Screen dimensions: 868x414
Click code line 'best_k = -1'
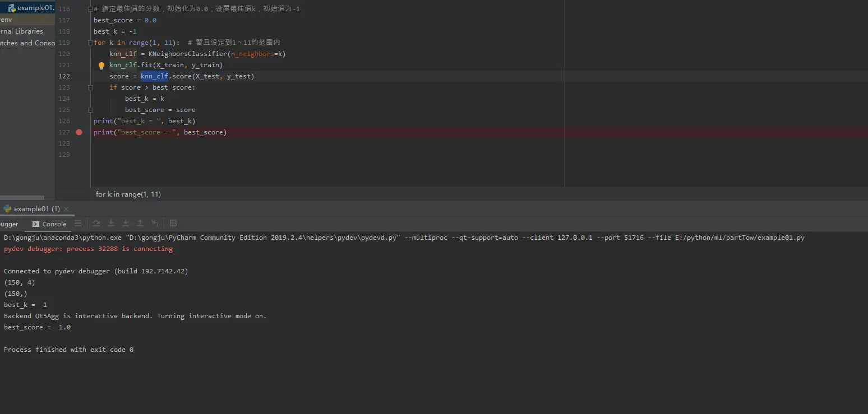115,31
